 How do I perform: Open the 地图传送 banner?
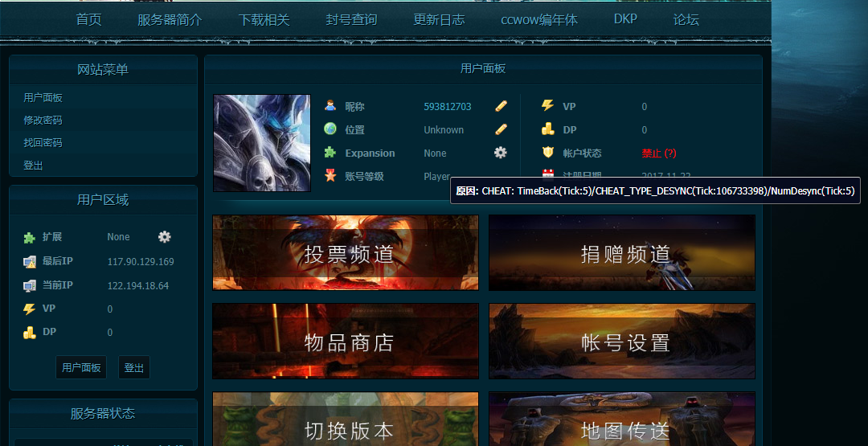pyautogui.click(x=621, y=419)
